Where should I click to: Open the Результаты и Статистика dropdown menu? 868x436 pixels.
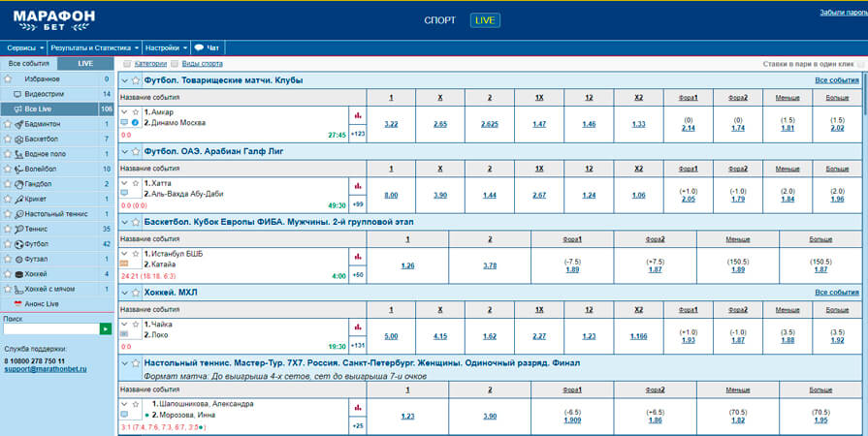point(95,48)
